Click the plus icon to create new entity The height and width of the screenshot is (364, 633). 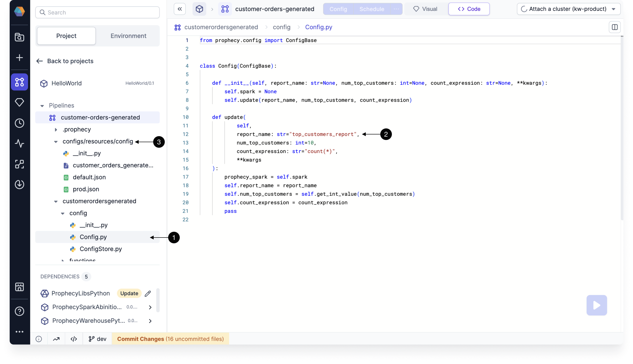click(20, 57)
